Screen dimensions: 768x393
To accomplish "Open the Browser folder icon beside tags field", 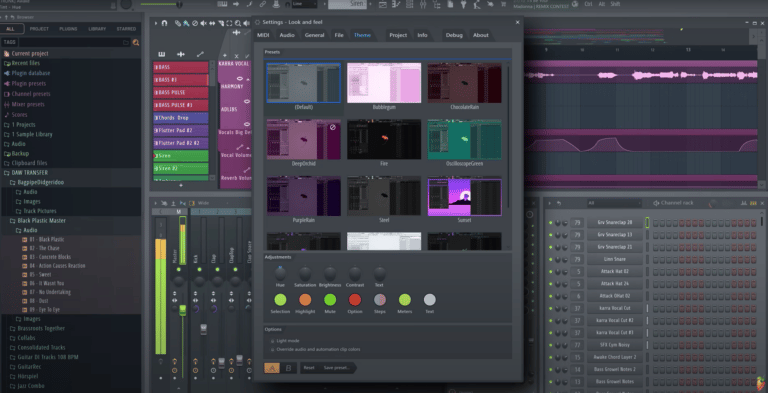I will 126,43.
